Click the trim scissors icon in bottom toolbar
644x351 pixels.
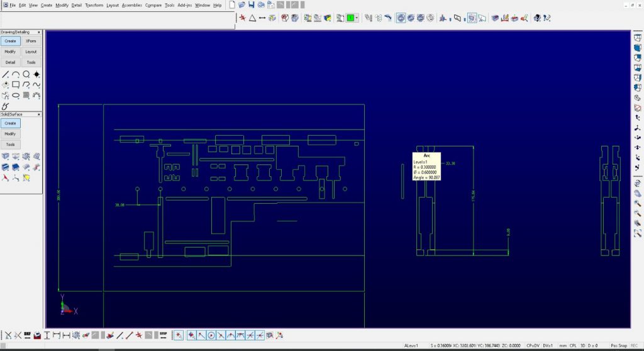(x=8, y=335)
